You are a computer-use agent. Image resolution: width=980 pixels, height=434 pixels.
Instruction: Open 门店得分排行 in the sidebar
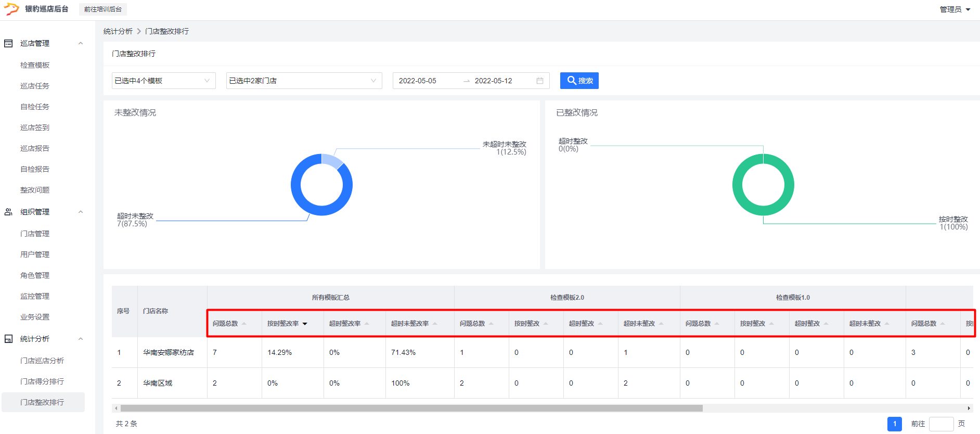click(42, 381)
